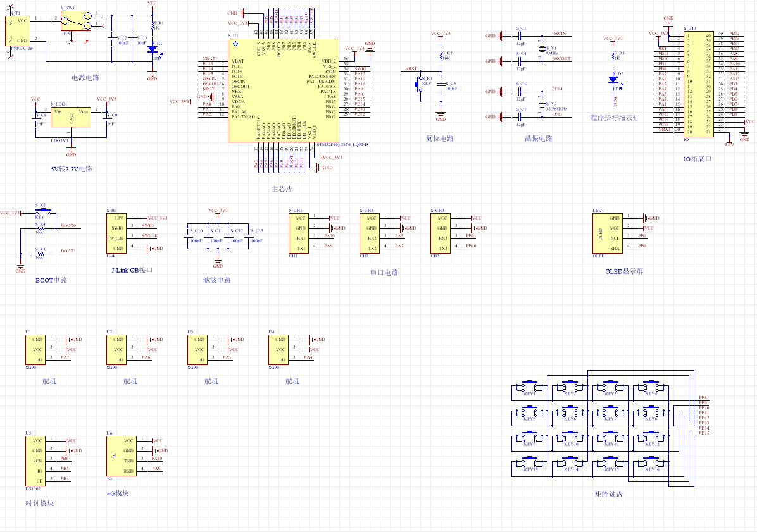Screen dimensions: 757x532
Task: Select the 4G module connector U6
Action: (x=121, y=456)
